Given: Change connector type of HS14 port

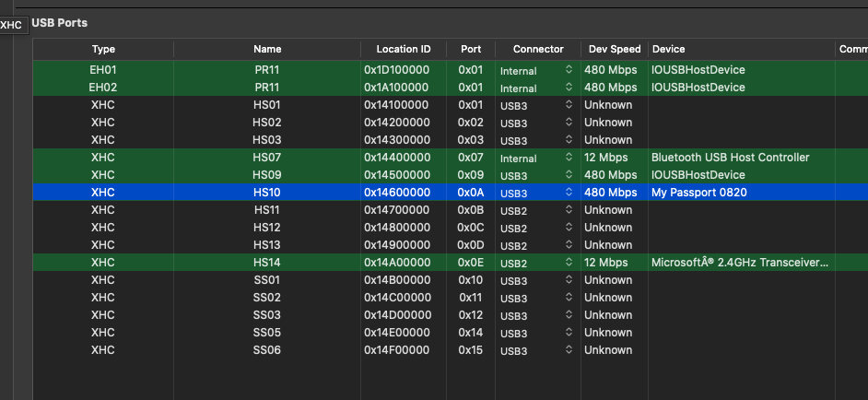Looking at the screenshot, I should coord(569,263).
